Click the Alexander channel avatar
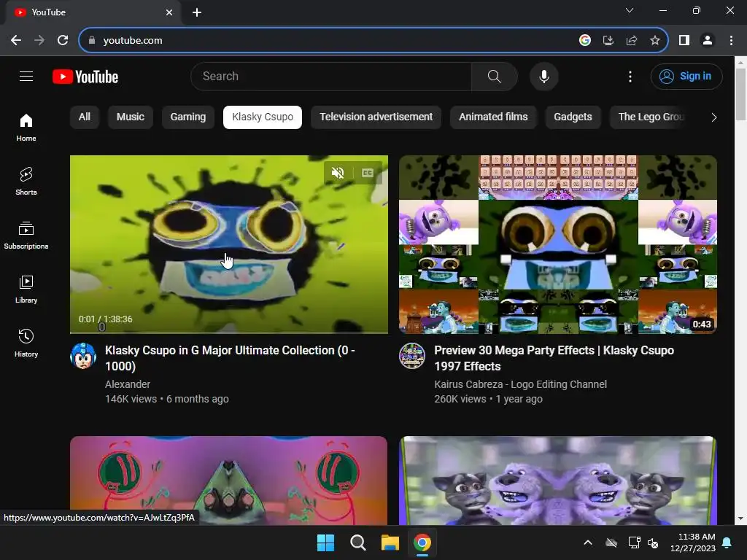This screenshot has height=560, width=747. click(x=83, y=356)
